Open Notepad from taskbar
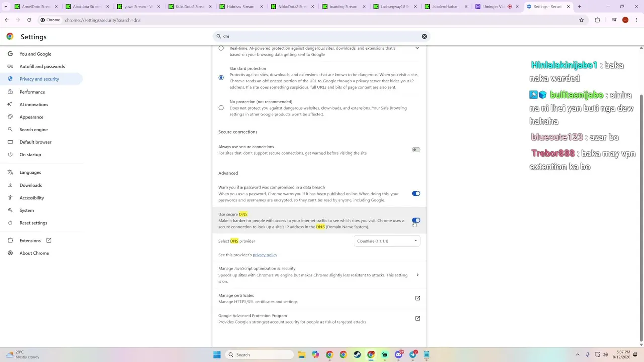Screen dimensions: 644x362 426,355
